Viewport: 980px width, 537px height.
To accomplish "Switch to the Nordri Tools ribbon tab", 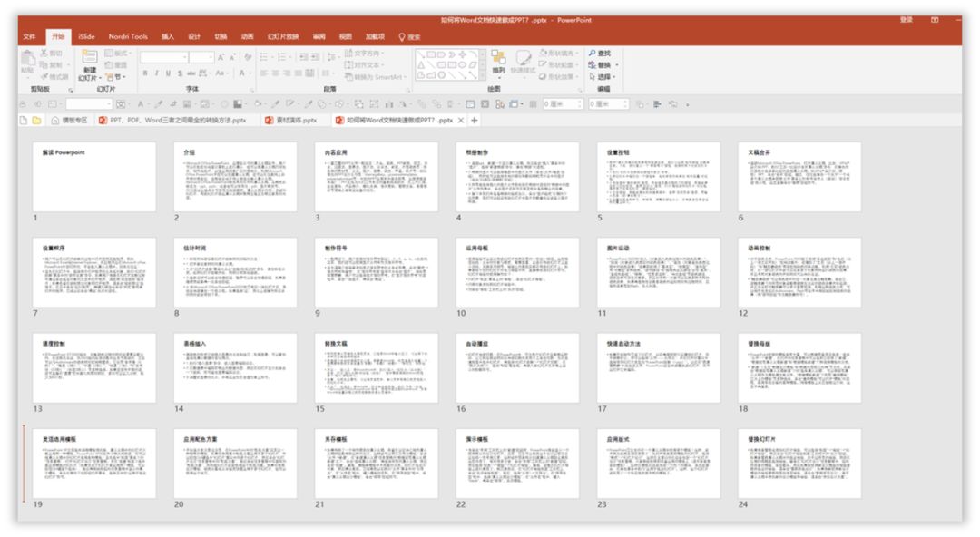I will click(x=128, y=37).
